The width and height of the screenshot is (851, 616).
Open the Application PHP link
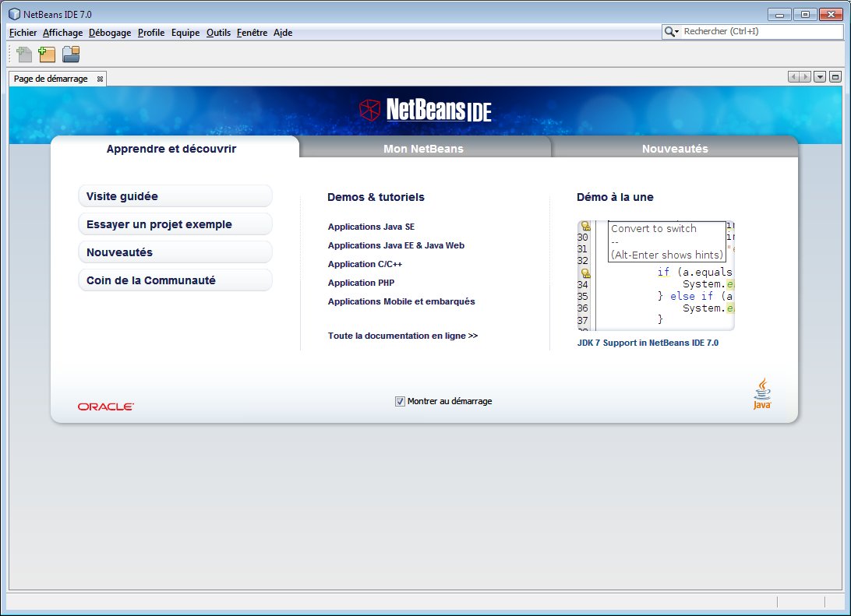coord(361,283)
